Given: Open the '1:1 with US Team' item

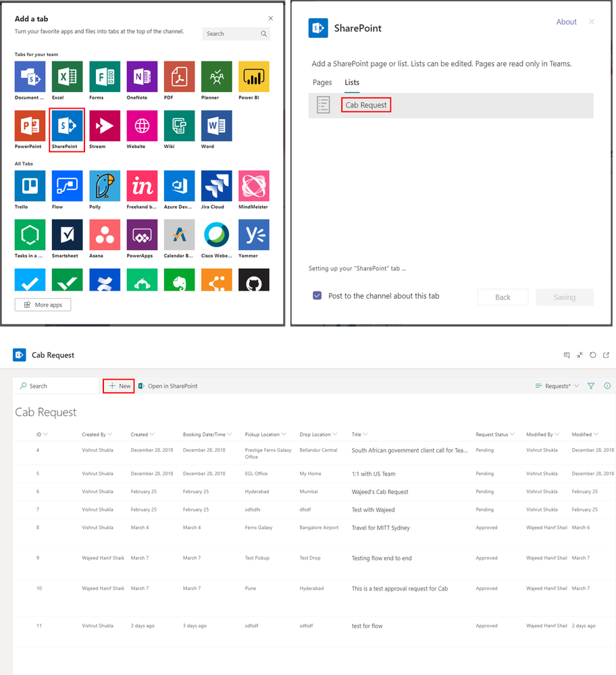Looking at the screenshot, I should [374, 474].
